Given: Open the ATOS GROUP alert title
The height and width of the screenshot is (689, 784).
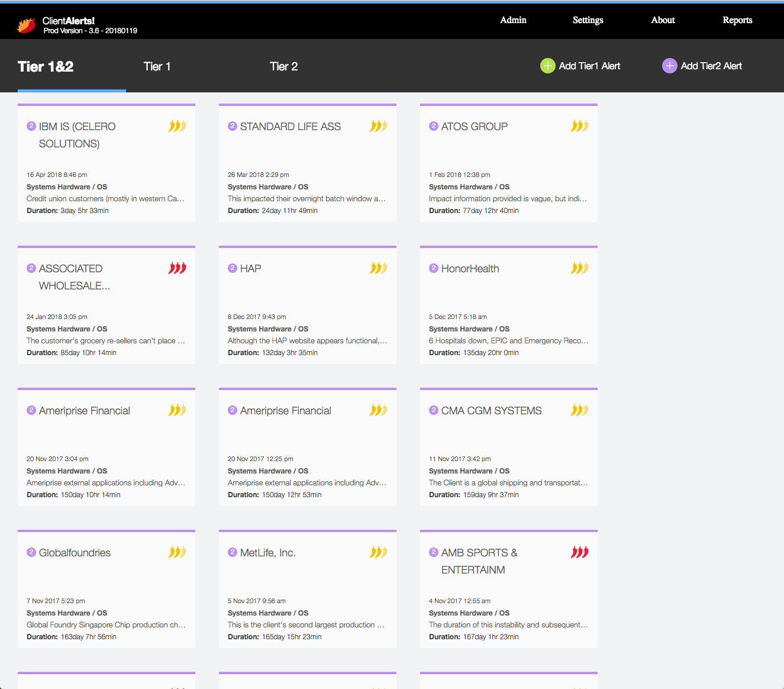Looking at the screenshot, I should coord(475,127).
